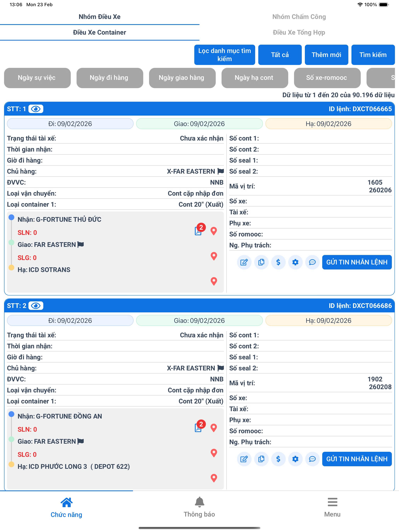Open Ngày đi hàng filter
Image resolution: width=399 pixels, height=532 pixels.
[x=110, y=78]
